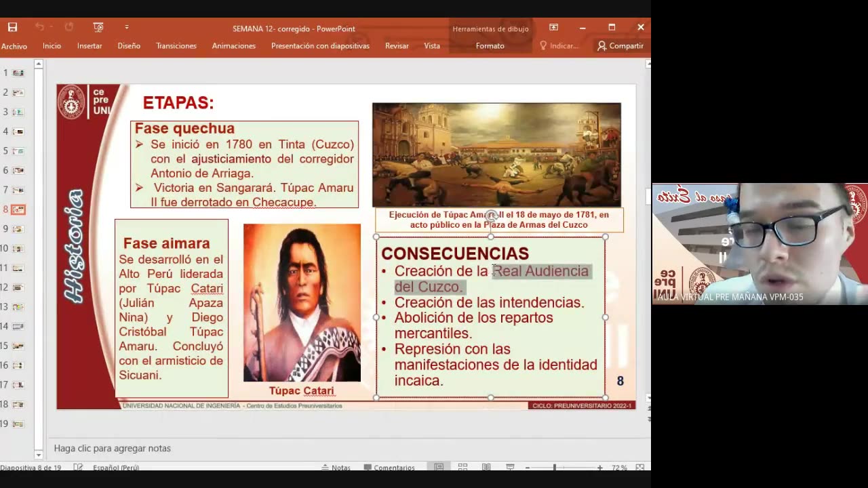Open the Presentación con diapositivas tab
The image size is (868, 488).
pos(320,46)
